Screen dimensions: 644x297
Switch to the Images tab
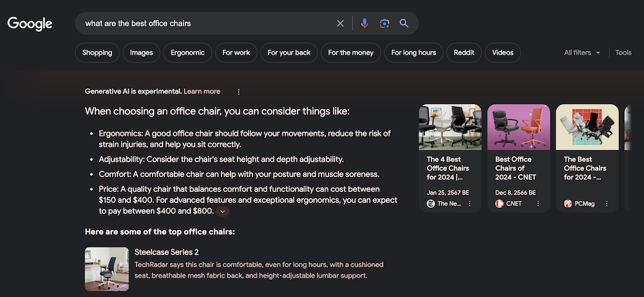pos(142,53)
